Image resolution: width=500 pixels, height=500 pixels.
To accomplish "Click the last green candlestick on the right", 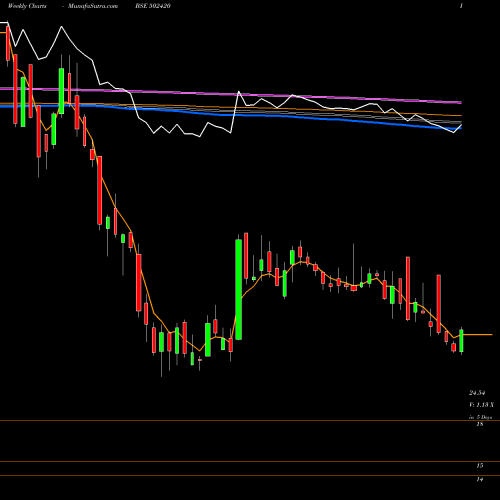I will 461,340.
